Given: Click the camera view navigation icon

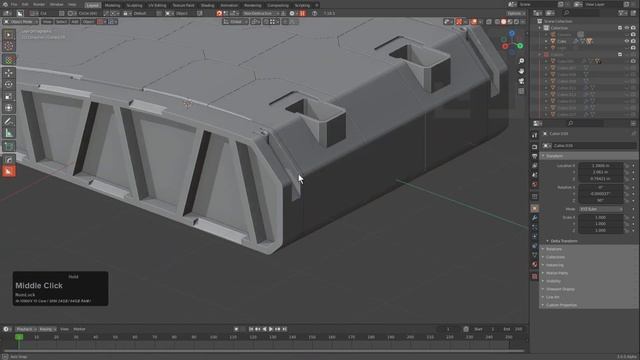Looking at the screenshot, I should [521, 81].
